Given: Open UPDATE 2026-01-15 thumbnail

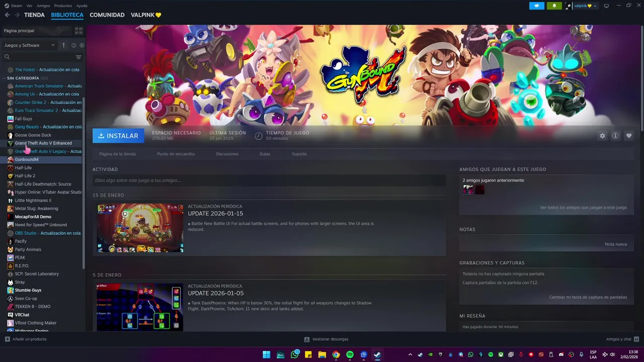Looking at the screenshot, I should coord(140,228).
